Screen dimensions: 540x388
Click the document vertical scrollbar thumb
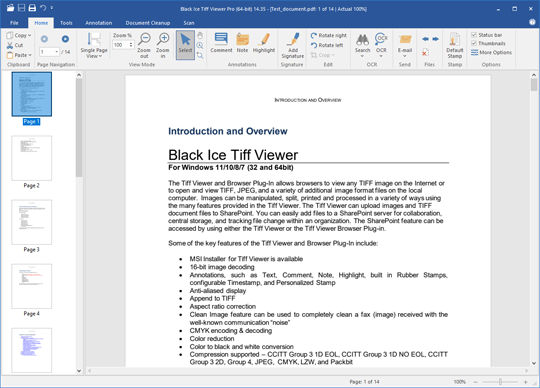pyautogui.click(x=534, y=84)
